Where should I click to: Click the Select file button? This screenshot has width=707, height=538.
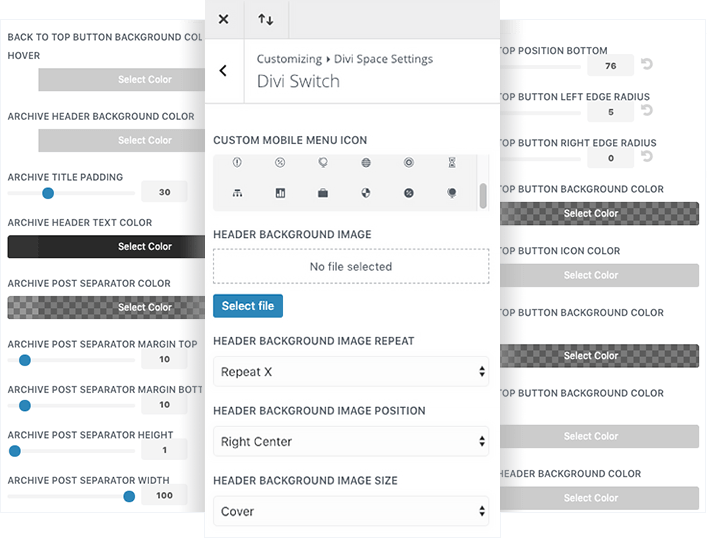[x=248, y=306]
